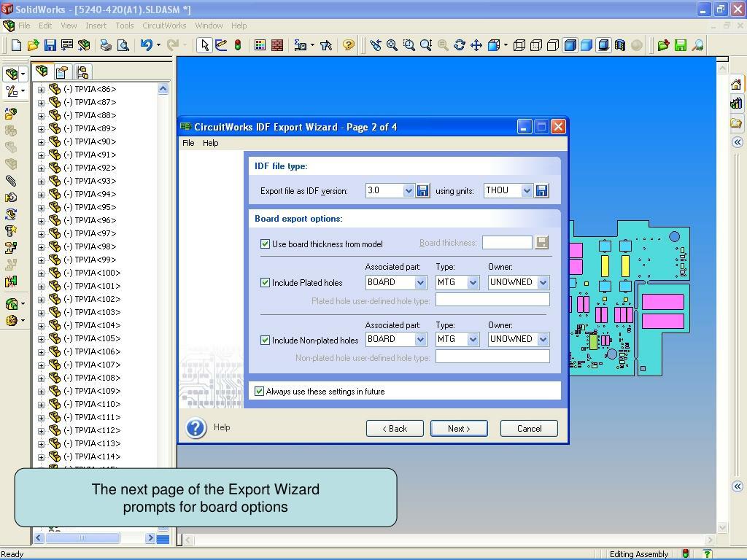Click the Save icon in SolidWorks toolbar
Screen dimensions: 747x560
[50, 45]
